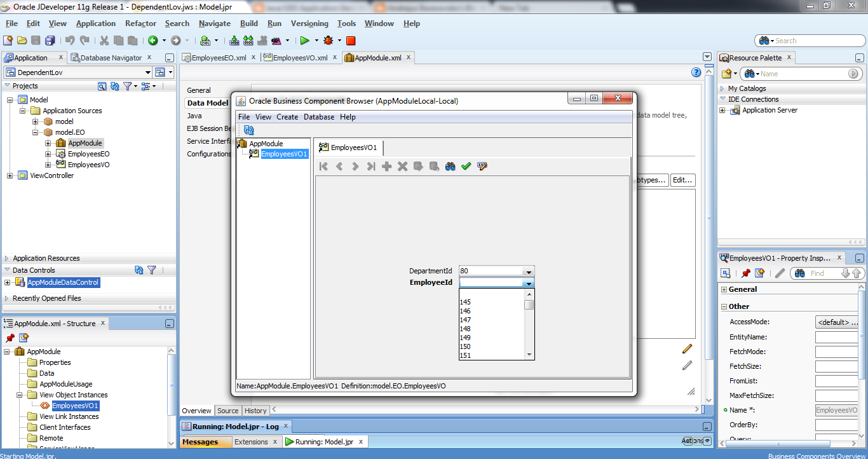Viewport: 868px width, 459px height.
Task: Open the DepartmentId combo box showing 80
Action: coord(529,271)
